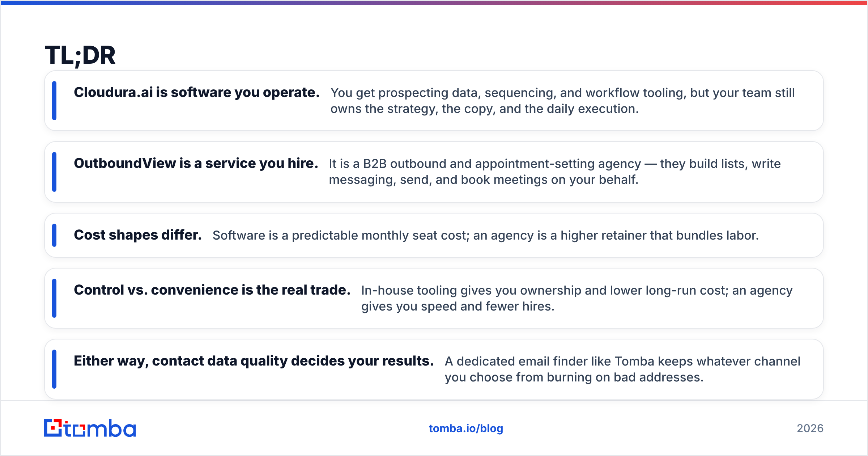868x456 pixels.
Task: Click the 'predictable monthly seat cost' text
Action: [x=380, y=236]
